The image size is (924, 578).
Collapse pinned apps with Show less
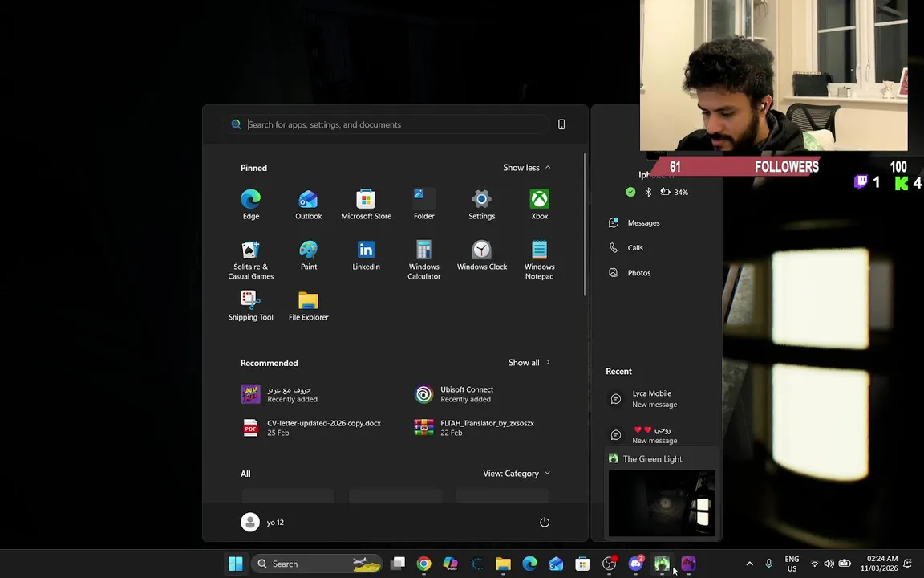pyautogui.click(x=527, y=168)
